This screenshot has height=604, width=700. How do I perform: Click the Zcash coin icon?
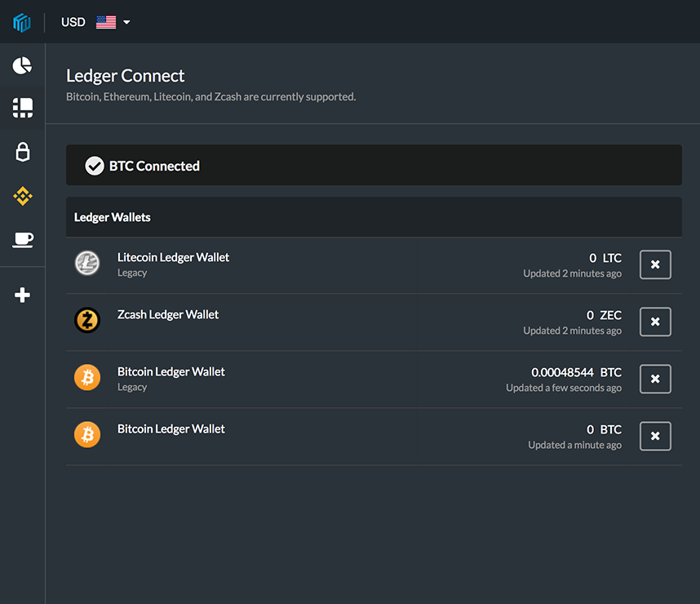pos(87,320)
